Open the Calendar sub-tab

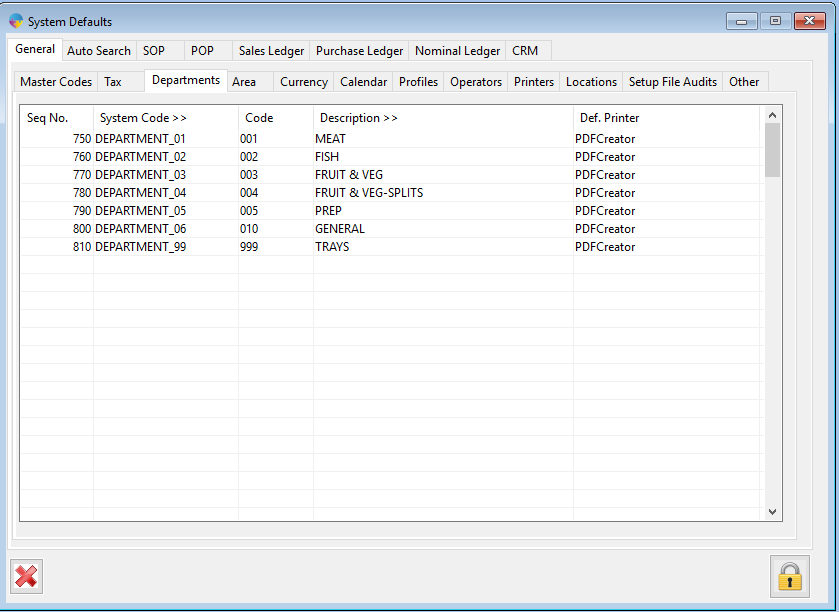point(363,82)
